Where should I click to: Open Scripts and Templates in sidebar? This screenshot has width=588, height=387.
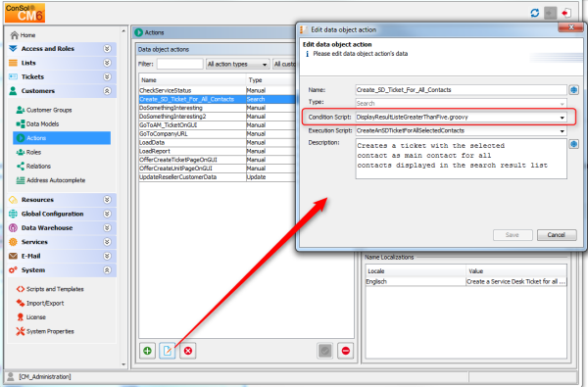[50, 289]
